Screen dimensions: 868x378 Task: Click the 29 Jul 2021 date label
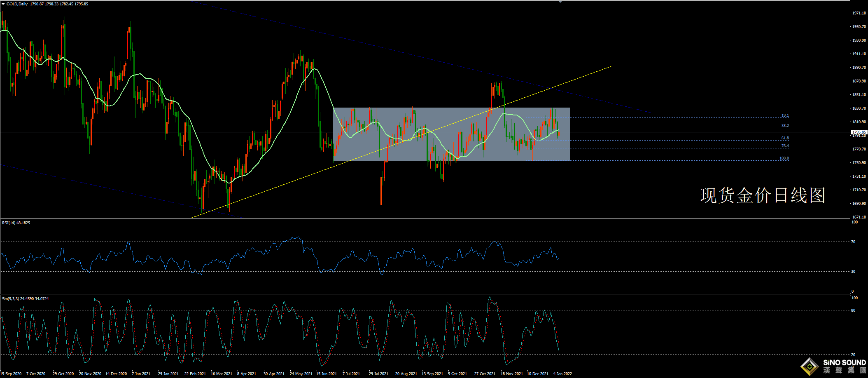[379, 374]
